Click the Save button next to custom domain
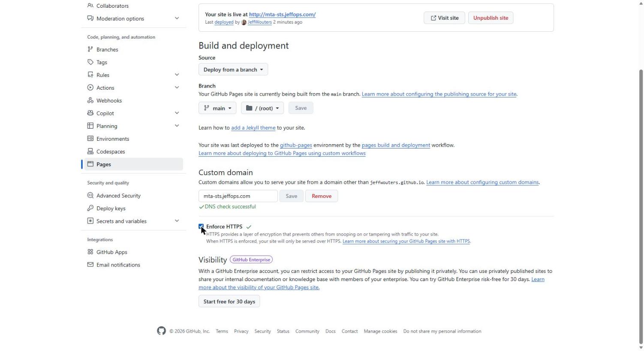The image size is (644, 351). 292,196
